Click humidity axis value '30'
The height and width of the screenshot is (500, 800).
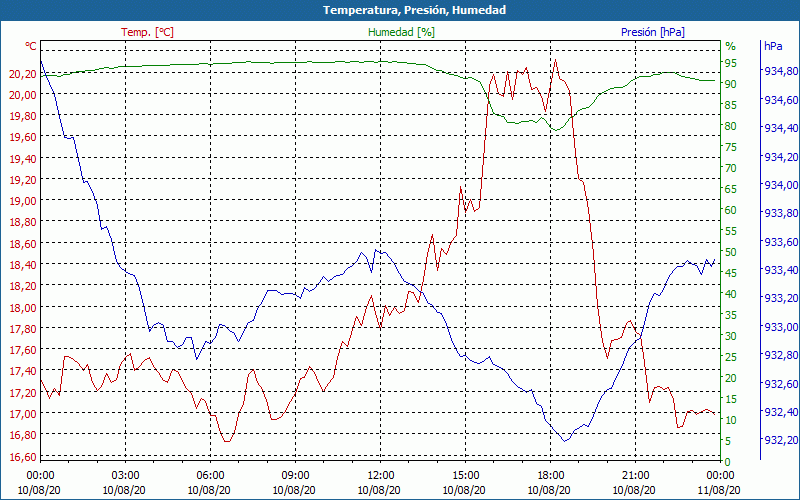click(731, 336)
